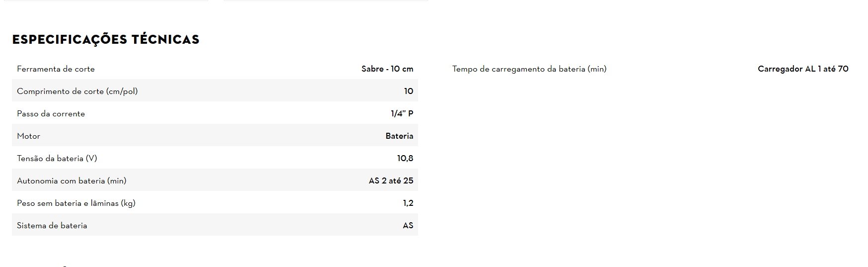Select the voltage value '10,8'
Image resolution: width=868 pixels, height=267 pixels.
pos(405,159)
